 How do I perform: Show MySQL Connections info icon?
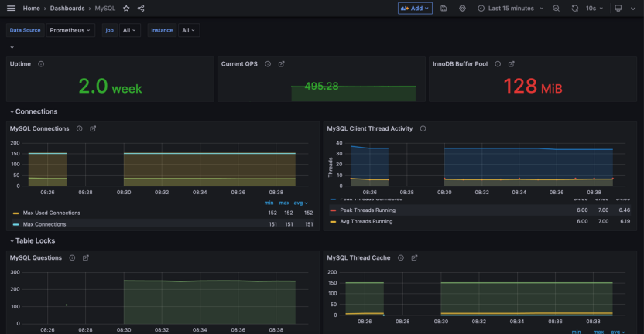pyautogui.click(x=79, y=128)
